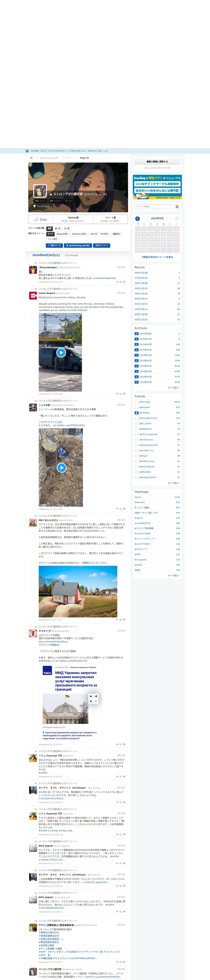This screenshot has width=210, height=980.
Task: Open the #pixiv hashtag
Action: pyautogui.click(x=138, y=497)
